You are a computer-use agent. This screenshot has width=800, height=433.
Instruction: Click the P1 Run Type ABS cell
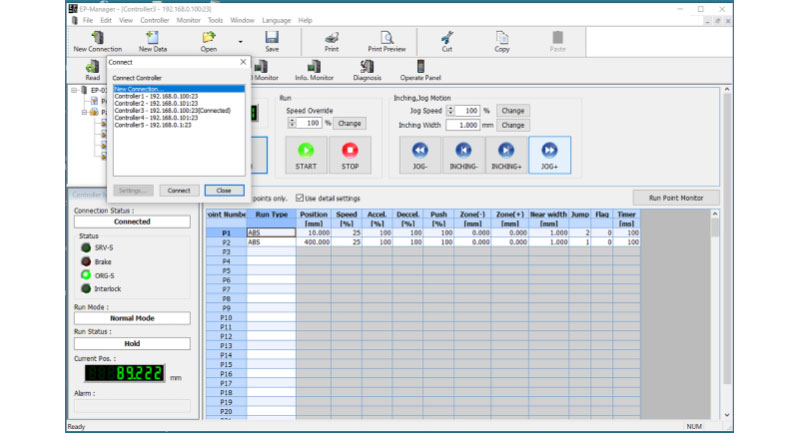point(271,233)
